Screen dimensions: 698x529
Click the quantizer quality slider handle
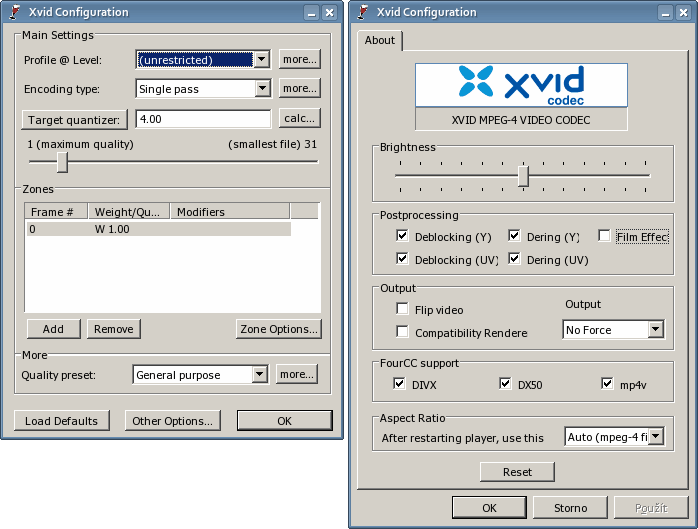pyautogui.click(x=62, y=162)
